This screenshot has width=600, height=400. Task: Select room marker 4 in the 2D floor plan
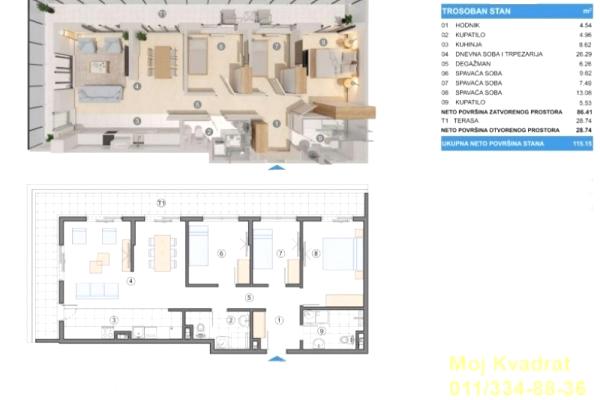[131, 281]
